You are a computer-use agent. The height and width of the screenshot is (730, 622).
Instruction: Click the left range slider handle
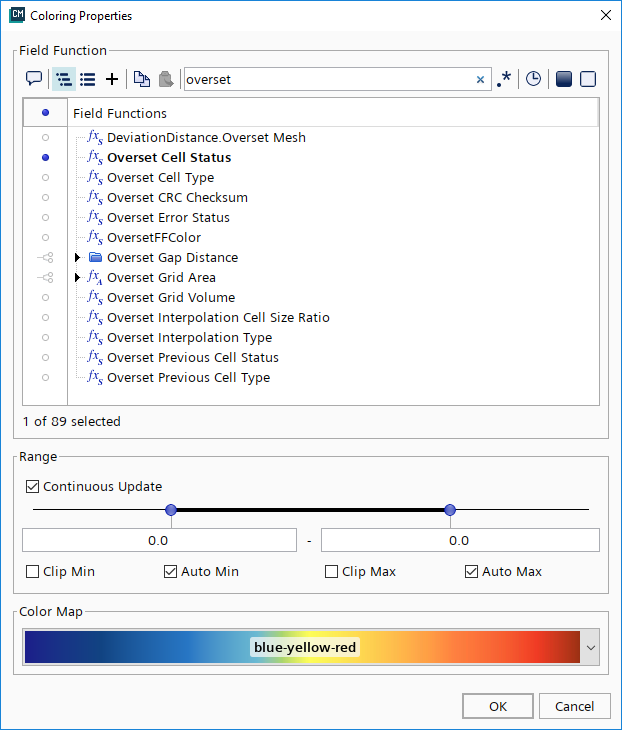(x=171, y=510)
